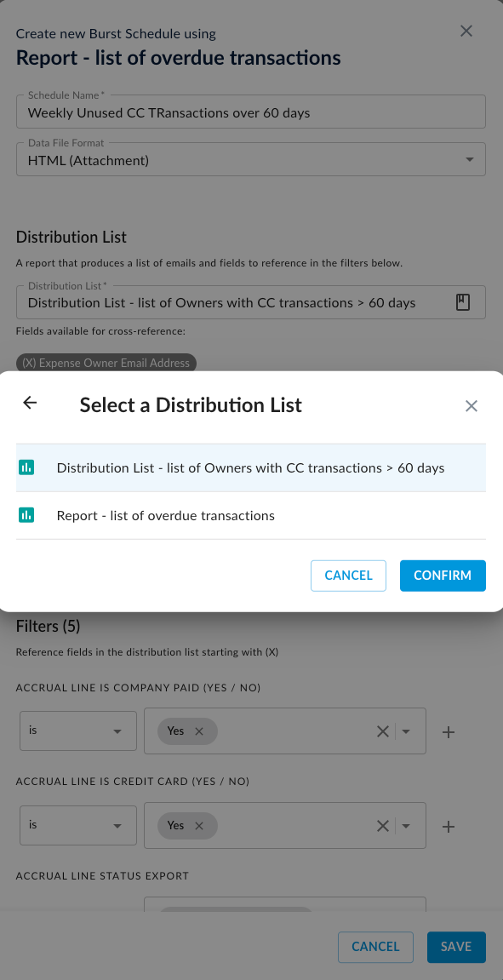Clear all values from Company Paid filter
503x980 pixels.
pyautogui.click(x=382, y=731)
